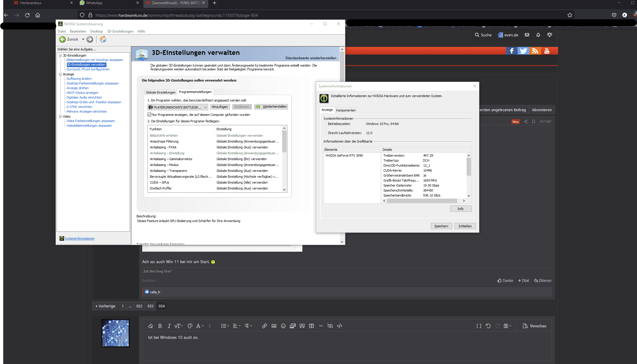
Task: Open the Facebook icon on forum header
Action: (511, 51)
